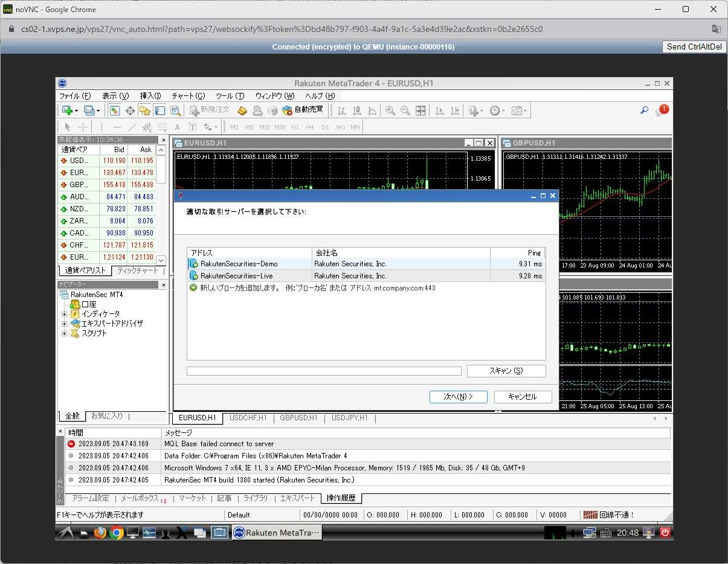The width and height of the screenshot is (728, 564).
Task: Select the bar chart icon
Action: pos(341,111)
